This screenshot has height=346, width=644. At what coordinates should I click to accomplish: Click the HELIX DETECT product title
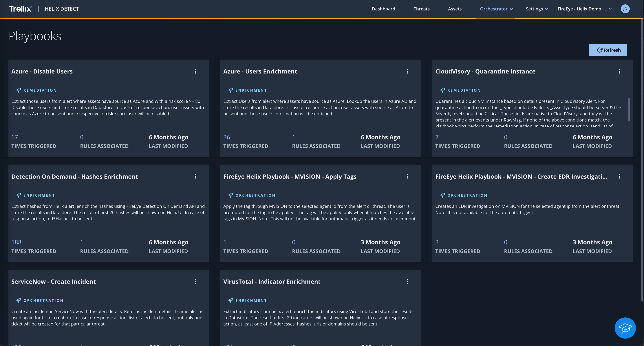pos(62,9)
